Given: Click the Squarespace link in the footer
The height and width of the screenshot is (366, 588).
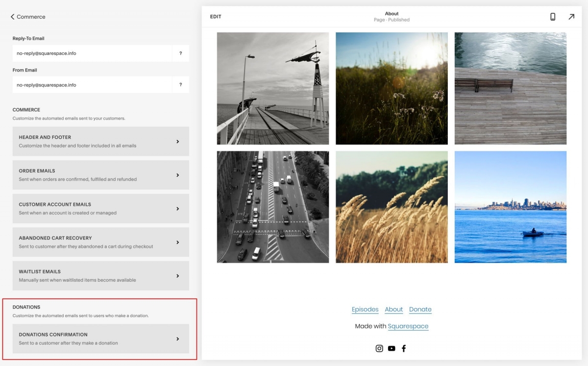Looking at the screenshot, I should coord(409,326).
